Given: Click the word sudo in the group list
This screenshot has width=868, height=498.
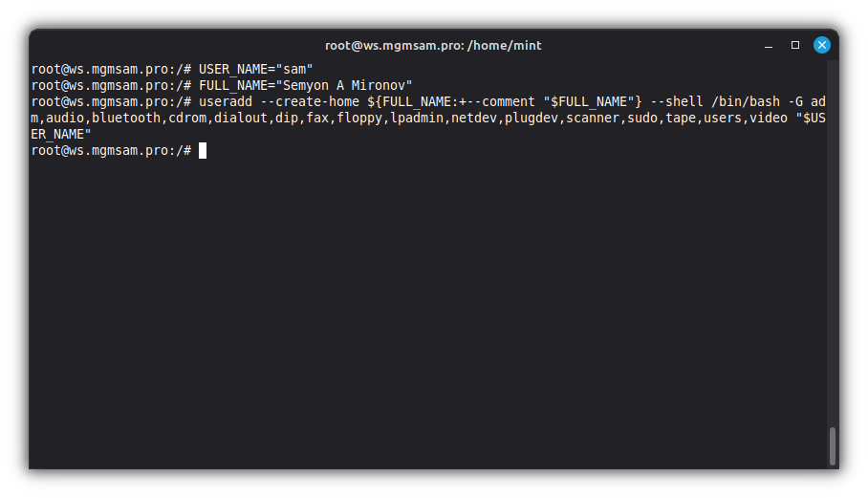Looking at the screenshot, I should tap(642, 118).
